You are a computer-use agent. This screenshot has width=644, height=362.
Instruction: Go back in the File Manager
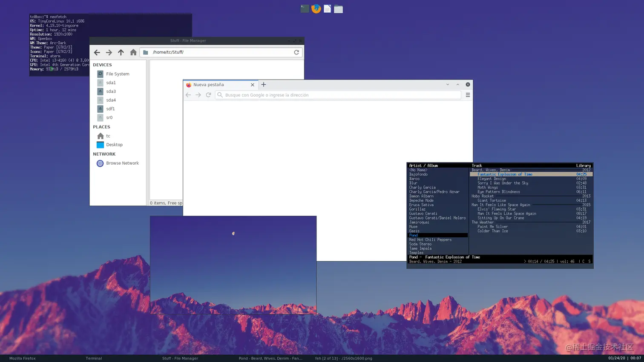tap(97, 52)
